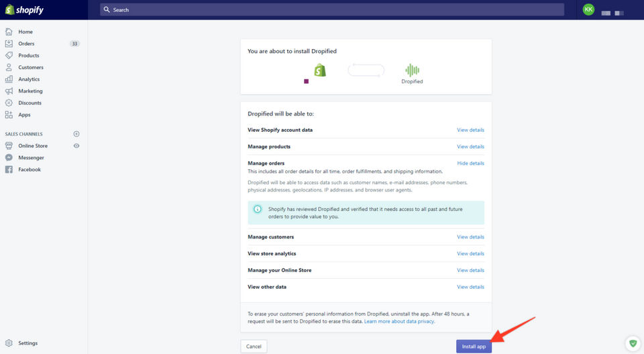Click the info icon in review notice
This screenshot has height=354, width=644.
pyautogui.click(x=258, y=209)
